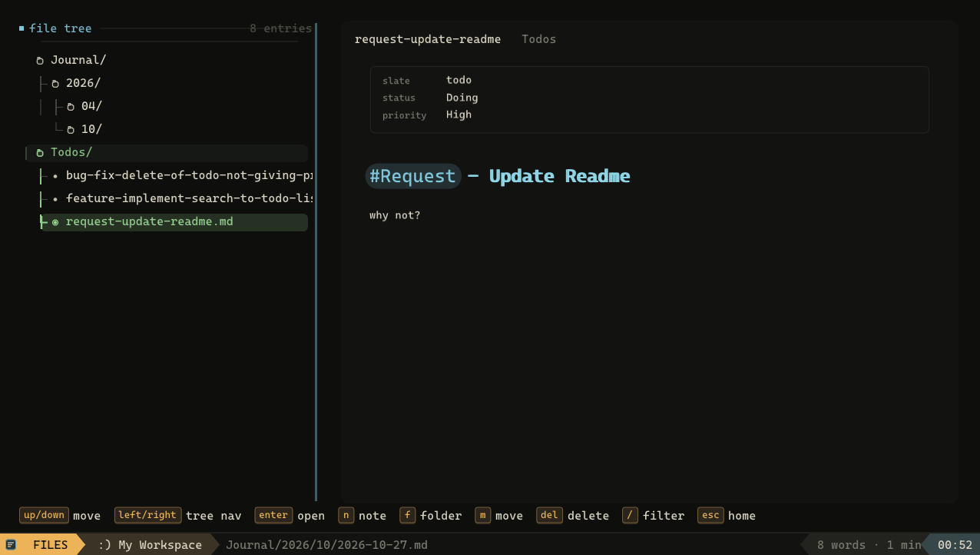Click the slash key for filter
Image resolution: width=980 pixels, height=555 pixels.
pyautogui.click(x=630, y=515)
